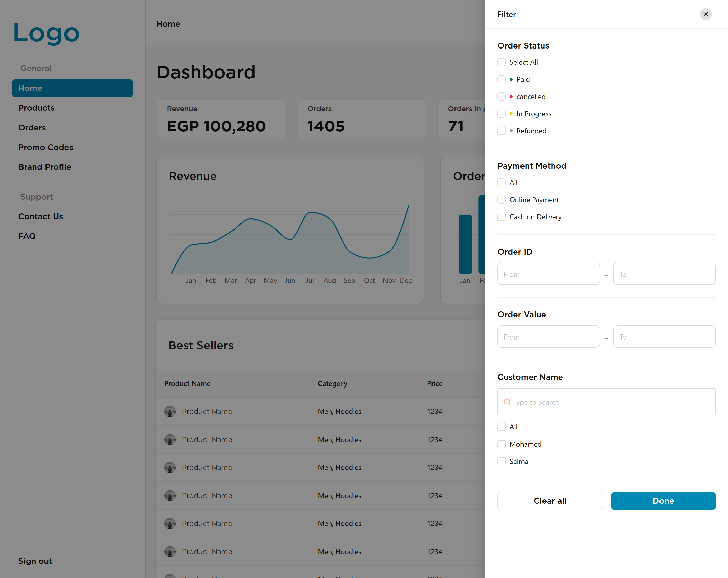Close the Filter panel with X icon
728x578 pixels.
706,14
